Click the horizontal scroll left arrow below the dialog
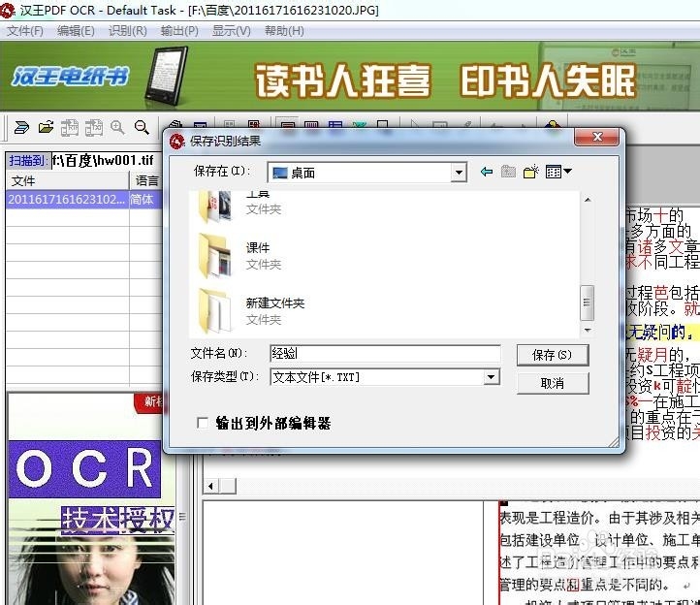The width and height of the screenshot is (700, 605). tap(210, 486)
